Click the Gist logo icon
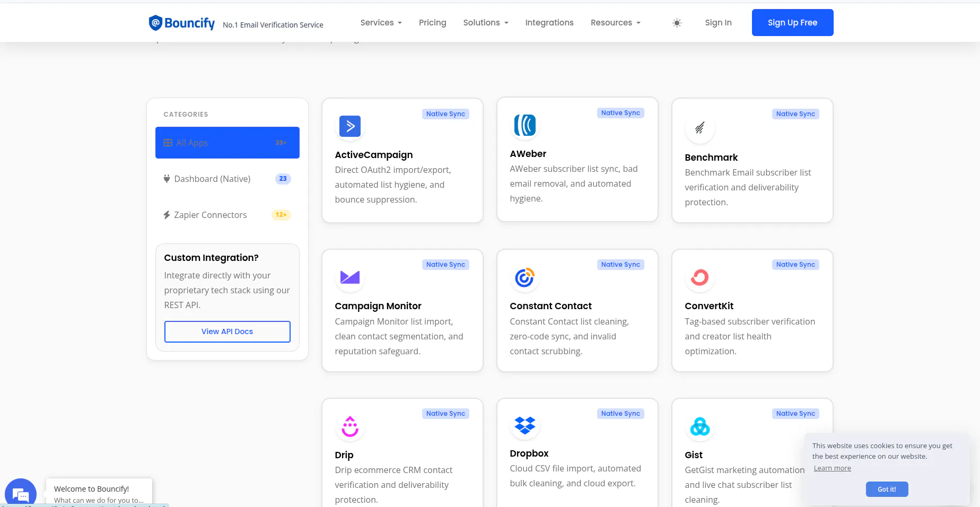 (x=700, y=426)
